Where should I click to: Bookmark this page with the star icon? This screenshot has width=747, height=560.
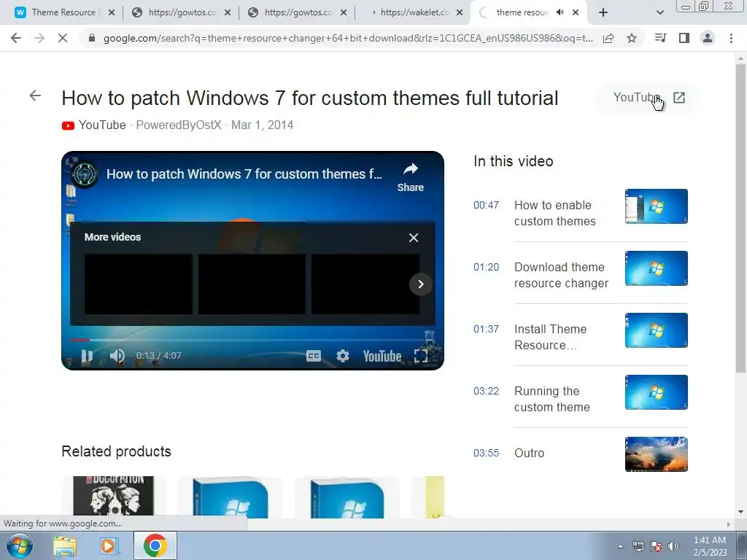point(632,38)
